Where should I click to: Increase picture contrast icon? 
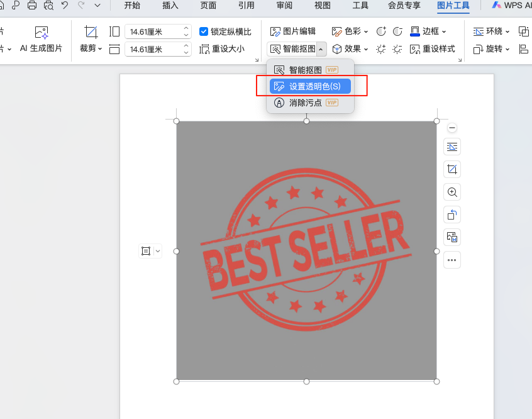381,31
